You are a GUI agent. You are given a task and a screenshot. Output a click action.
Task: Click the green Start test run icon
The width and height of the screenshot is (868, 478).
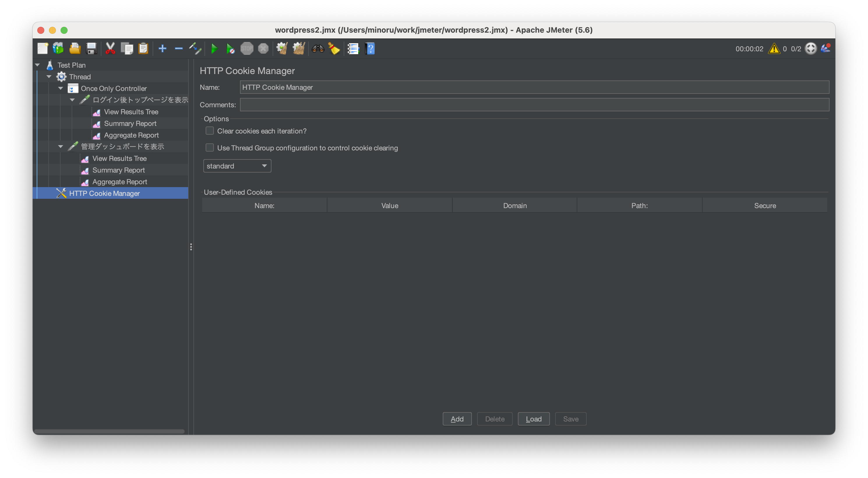point(214,49)
